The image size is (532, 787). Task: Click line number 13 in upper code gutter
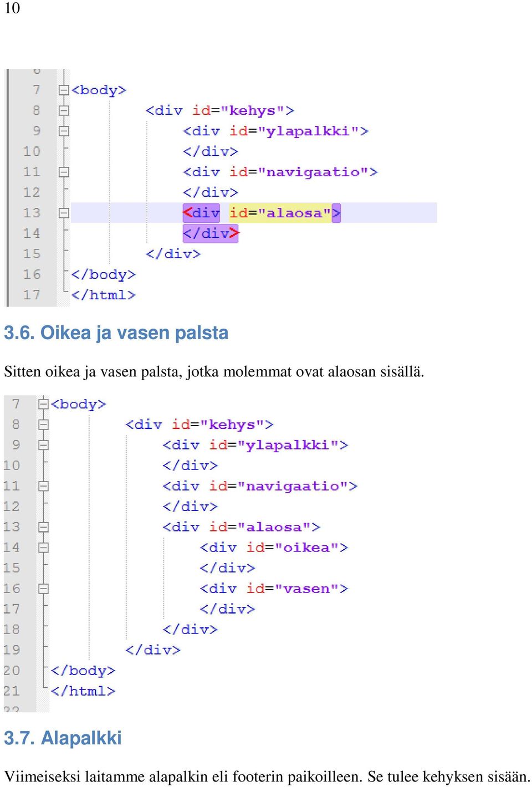coord(32,213)
